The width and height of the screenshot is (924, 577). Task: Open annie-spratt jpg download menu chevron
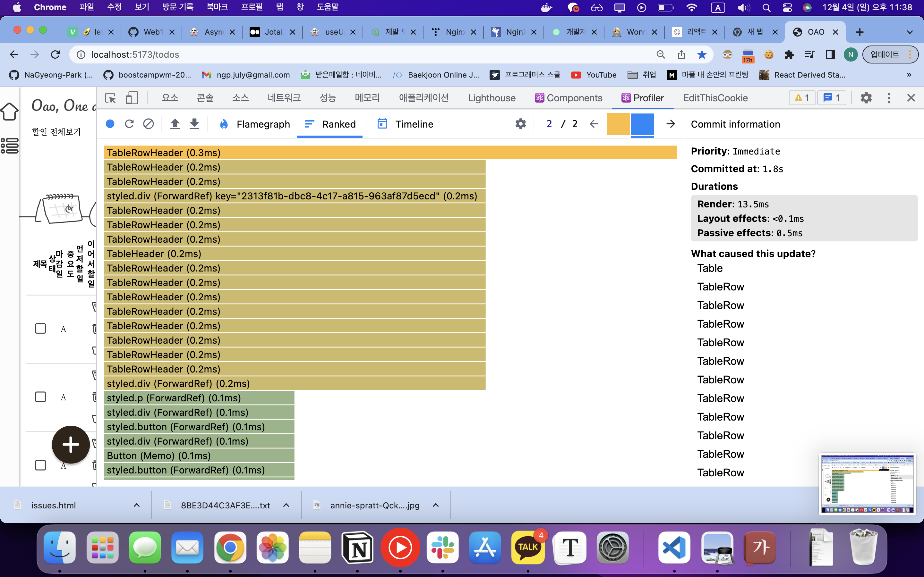[x=436, y=505]
